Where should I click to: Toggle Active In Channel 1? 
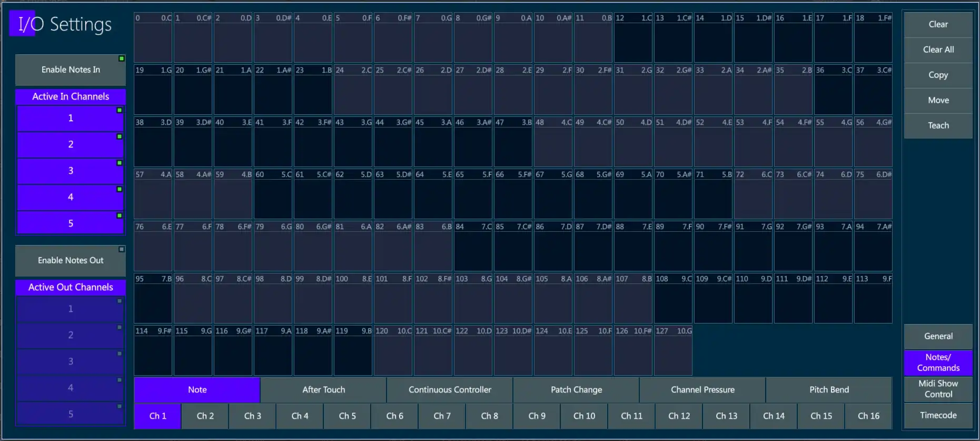click(x=71, y=119)
